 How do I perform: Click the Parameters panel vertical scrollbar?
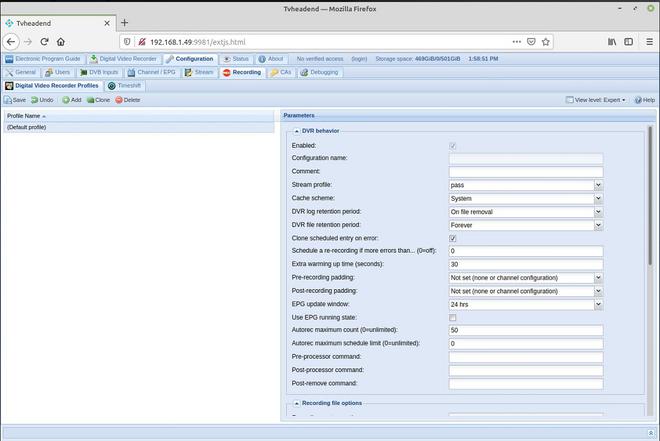650,196
